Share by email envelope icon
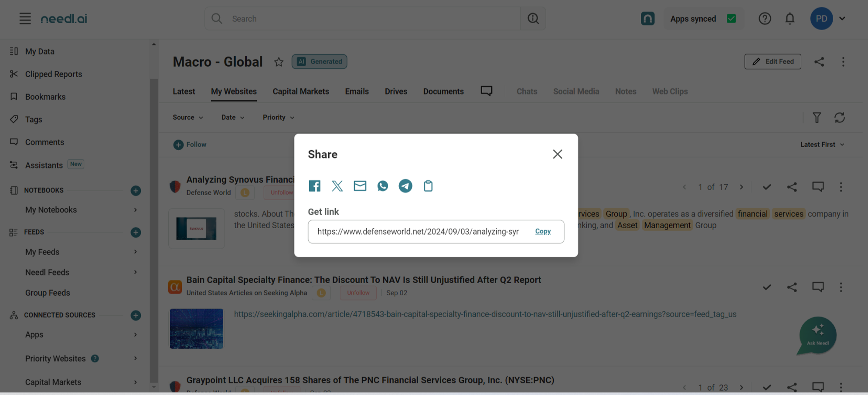Image resolution: width=868 pixels, height=395 pixels. (360, 186)
